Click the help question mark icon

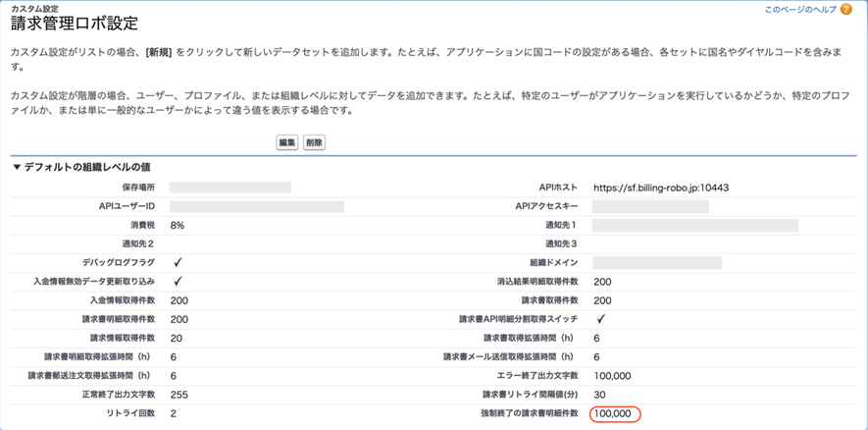coord(846,10)
